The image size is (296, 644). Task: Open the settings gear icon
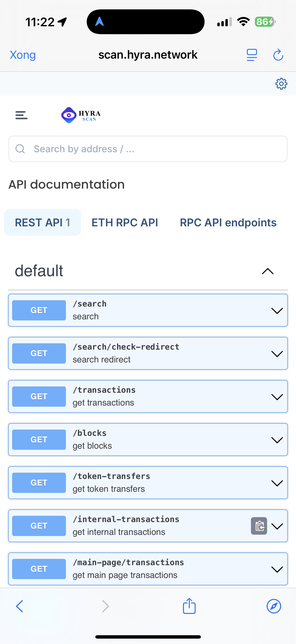coord(281,84)
